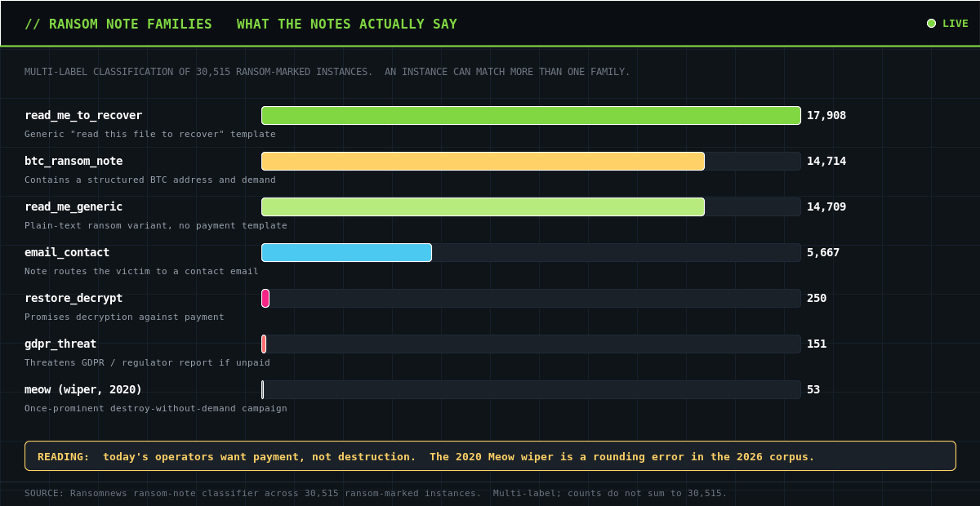
Task: Click the 5,667 count value
Action: point(823,252)
